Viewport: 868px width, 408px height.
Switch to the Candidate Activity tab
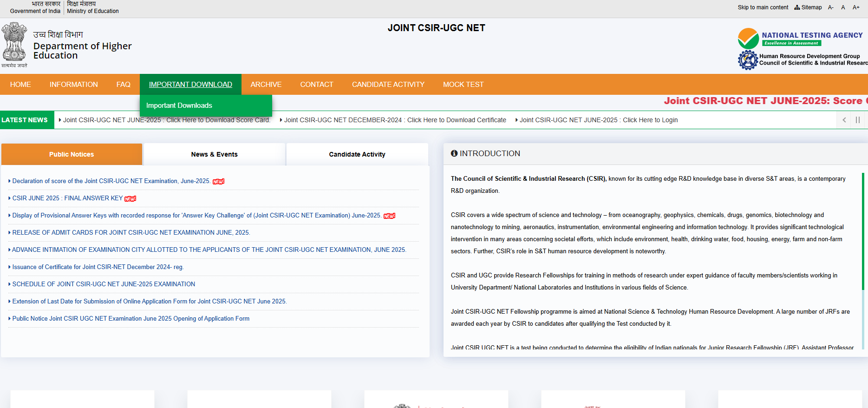click(357, 154)
